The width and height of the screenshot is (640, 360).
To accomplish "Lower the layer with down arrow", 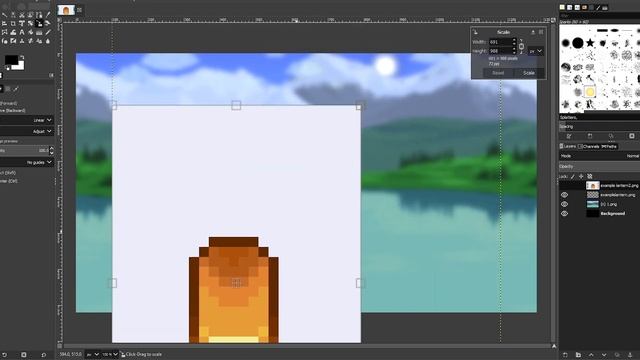I will click(x=604, y=355).
